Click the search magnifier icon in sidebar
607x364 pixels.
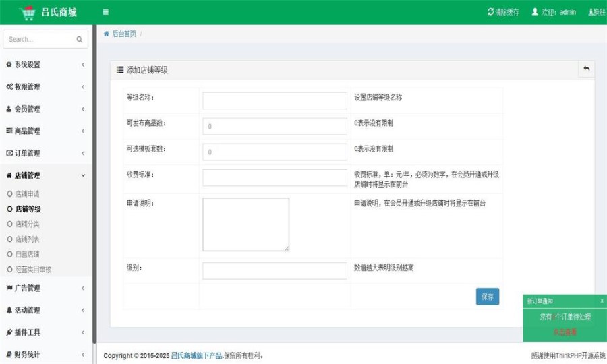80,40
